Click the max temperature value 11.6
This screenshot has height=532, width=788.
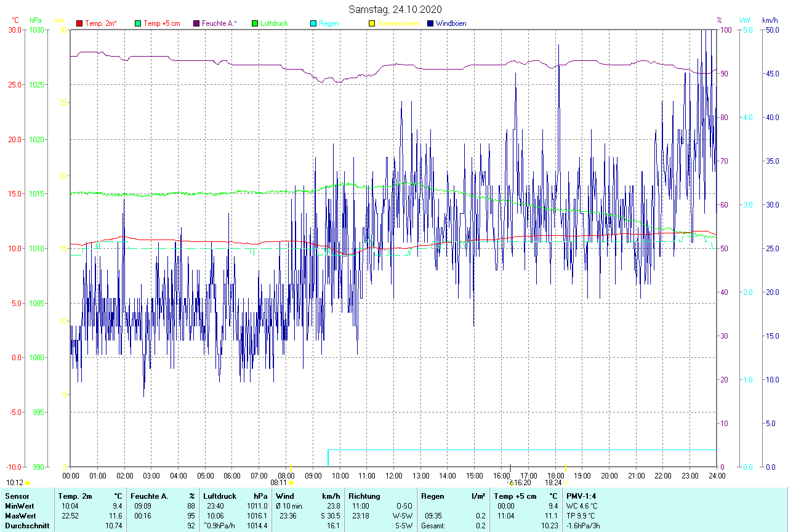point(117,516)
